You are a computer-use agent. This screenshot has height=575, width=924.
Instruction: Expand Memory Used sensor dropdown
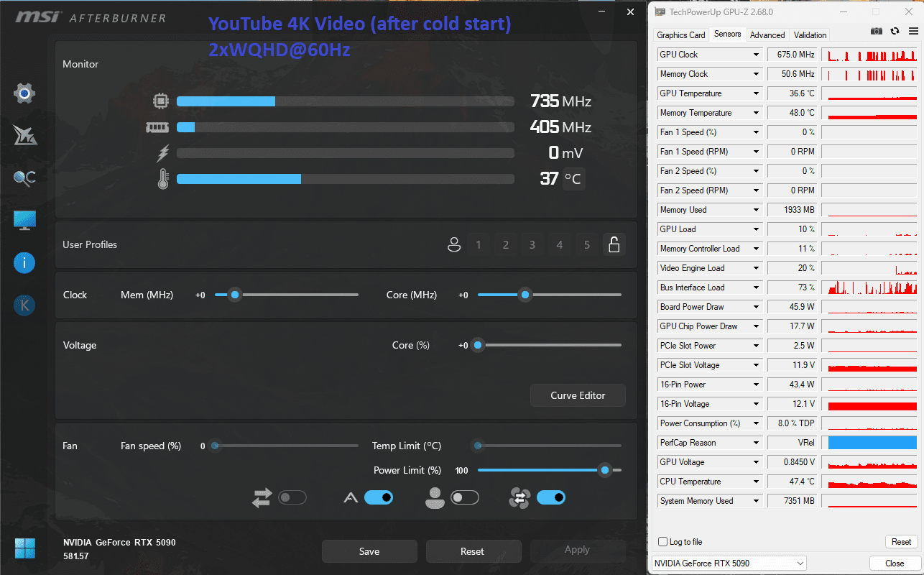(x=756, y=210)
